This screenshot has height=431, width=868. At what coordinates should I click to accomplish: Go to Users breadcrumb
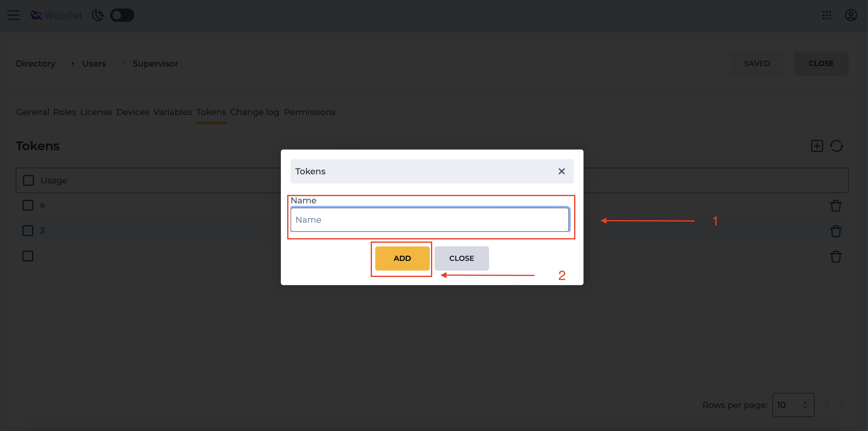click(94, 63)
